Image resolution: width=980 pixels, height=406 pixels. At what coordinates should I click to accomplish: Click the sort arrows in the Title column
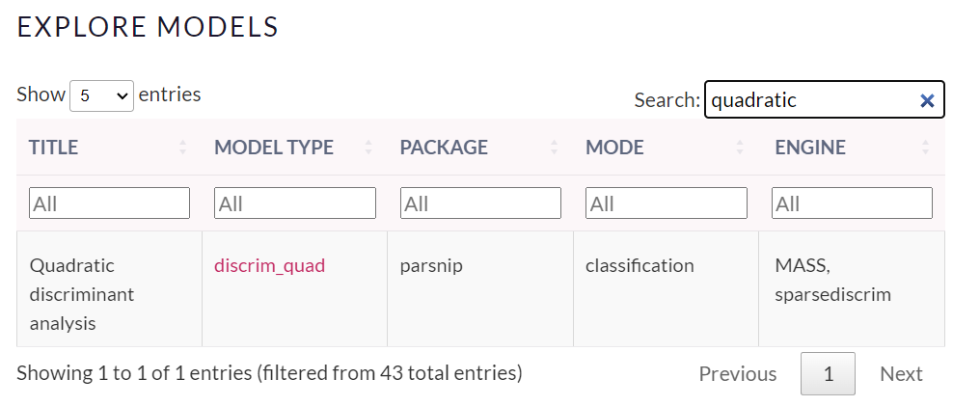tap(183, 148)
